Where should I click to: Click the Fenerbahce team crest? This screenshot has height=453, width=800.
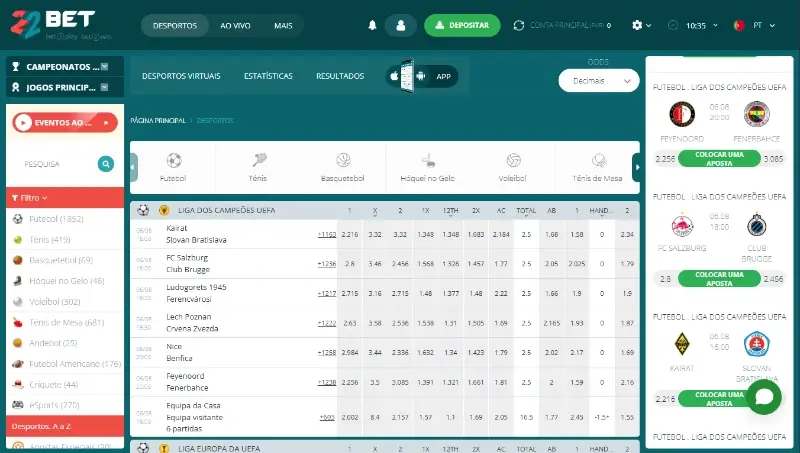click(757, 114)
